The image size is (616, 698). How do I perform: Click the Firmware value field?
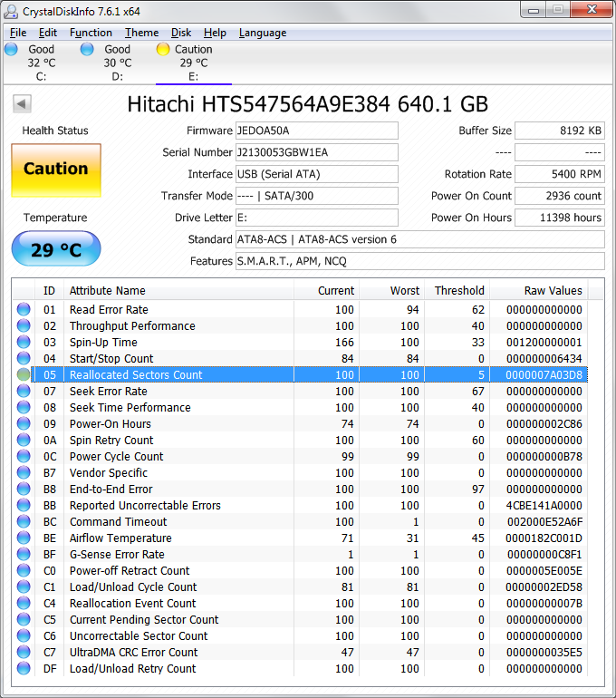(x=316, y=131)
